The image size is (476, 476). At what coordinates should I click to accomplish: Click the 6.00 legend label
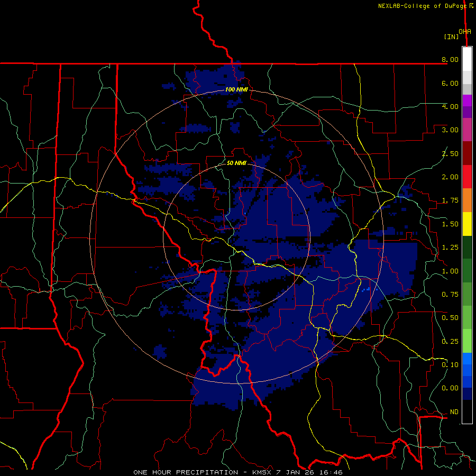pyautogui.click(x=450, y=83)
